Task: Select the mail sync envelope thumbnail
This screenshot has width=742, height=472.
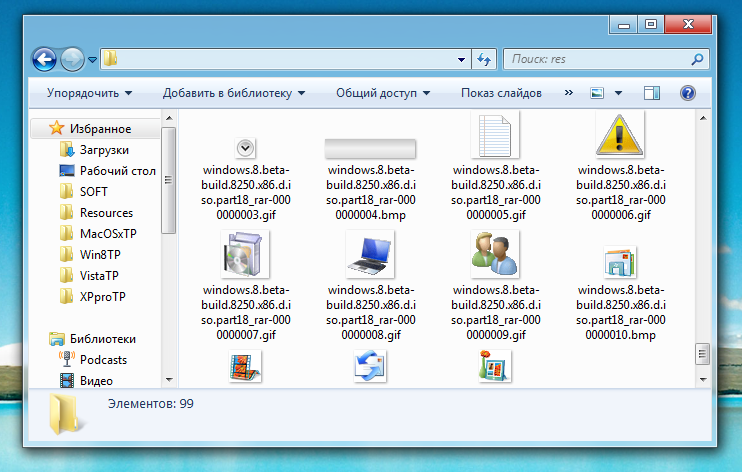Action: pos(370,366)
